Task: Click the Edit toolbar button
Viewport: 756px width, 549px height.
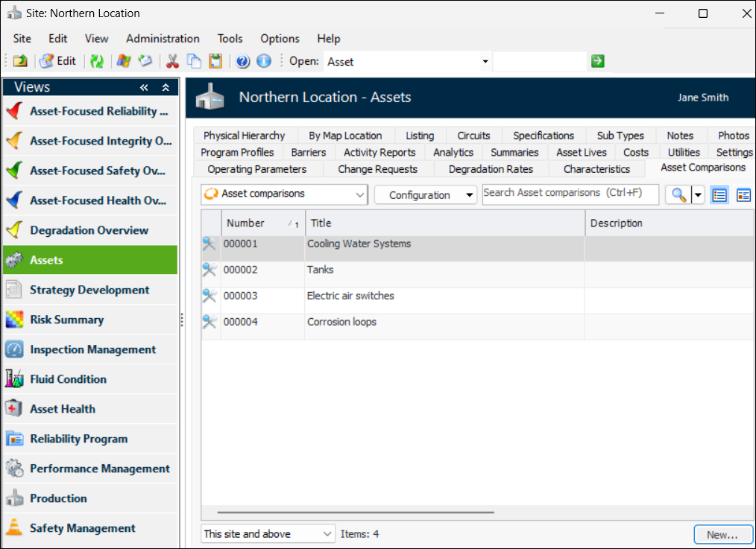Action: coord(58,61)
